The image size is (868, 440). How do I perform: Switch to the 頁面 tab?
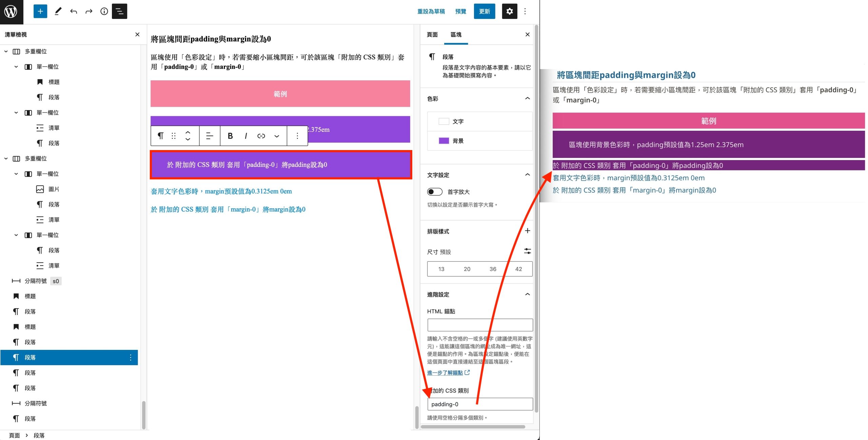[x=432, y=35]
